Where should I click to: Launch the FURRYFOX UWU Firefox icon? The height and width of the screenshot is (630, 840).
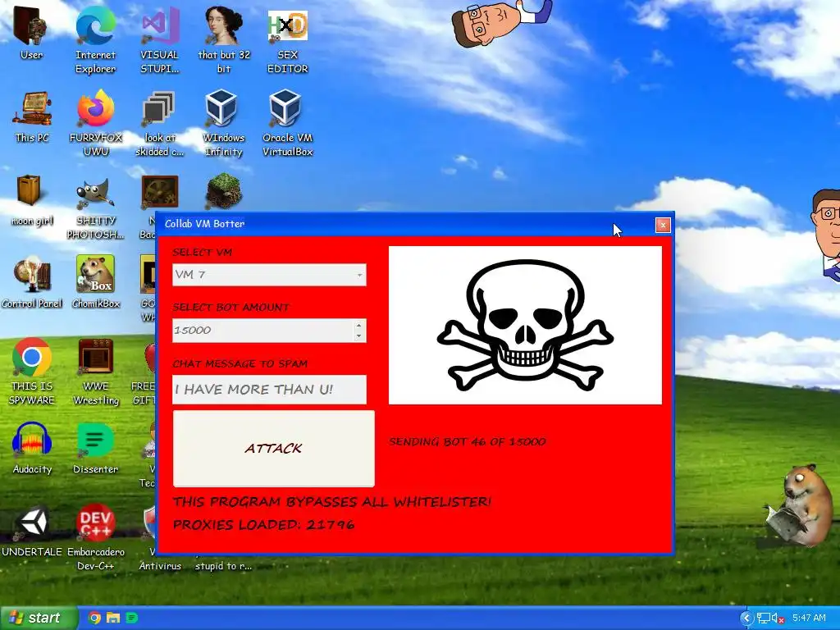click(x=95, y=110)
